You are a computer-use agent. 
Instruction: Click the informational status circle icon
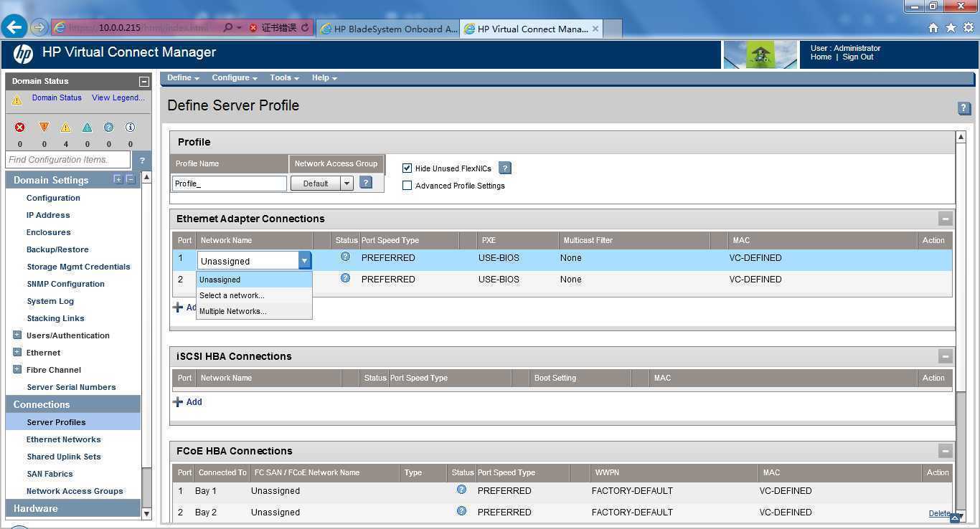pos(130,127)
